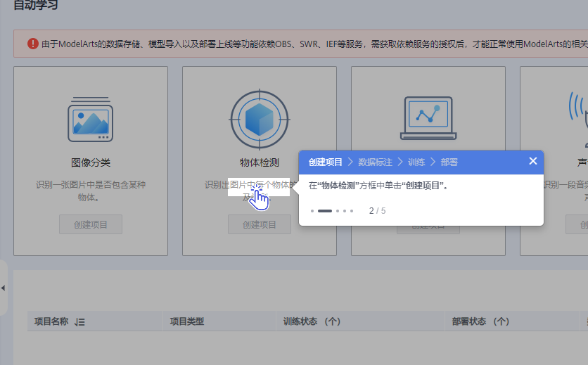Click 创建项目 under 物体检测
This screenshot has width=588, height=365.
coord(260,224)
